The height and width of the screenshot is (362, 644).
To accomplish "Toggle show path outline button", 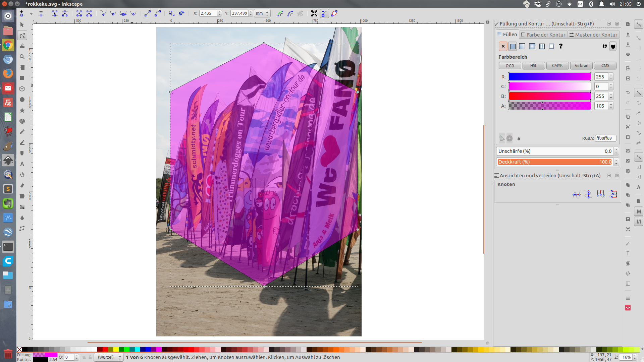I will click(334, 13).
